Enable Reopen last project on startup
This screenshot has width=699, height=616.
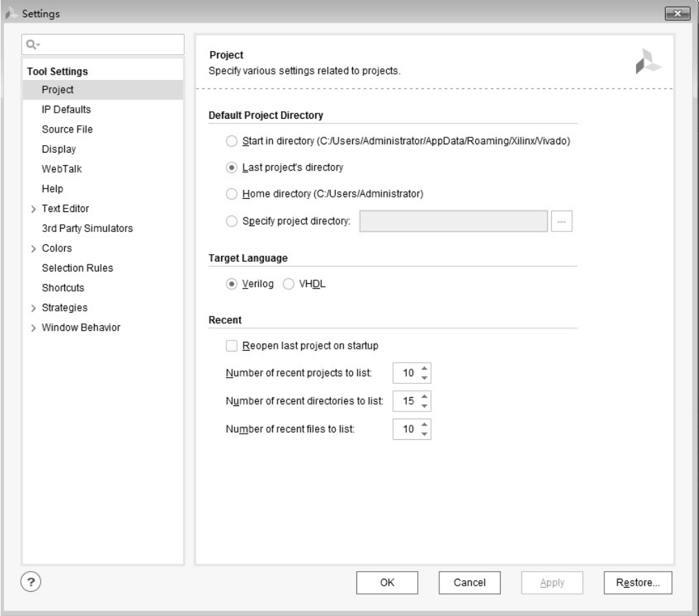click(231, 346)
